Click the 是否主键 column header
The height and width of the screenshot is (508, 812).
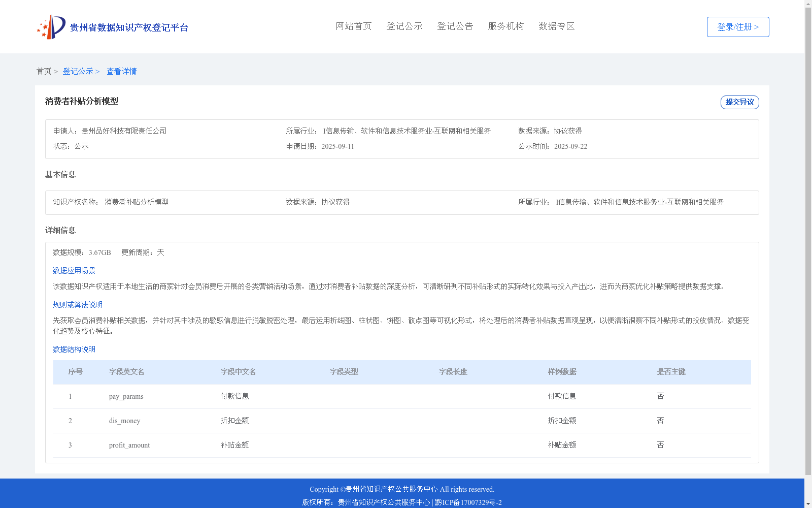click(x=671, y=372)
